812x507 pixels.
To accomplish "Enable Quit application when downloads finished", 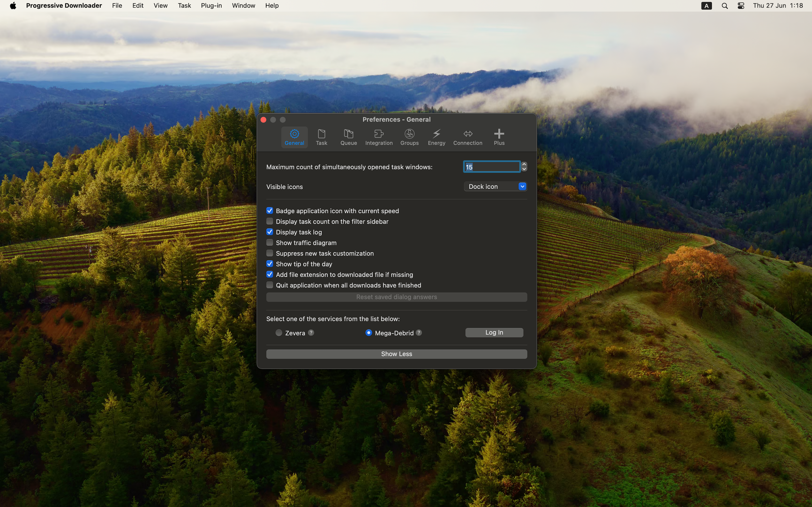I will (x=270, y=285).
